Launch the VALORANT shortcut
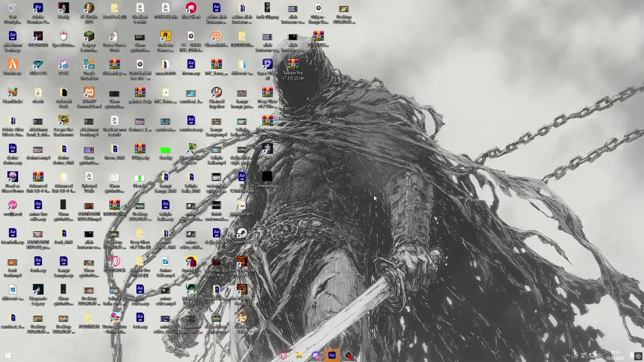644x362 pixels. (x=38, y=39)
